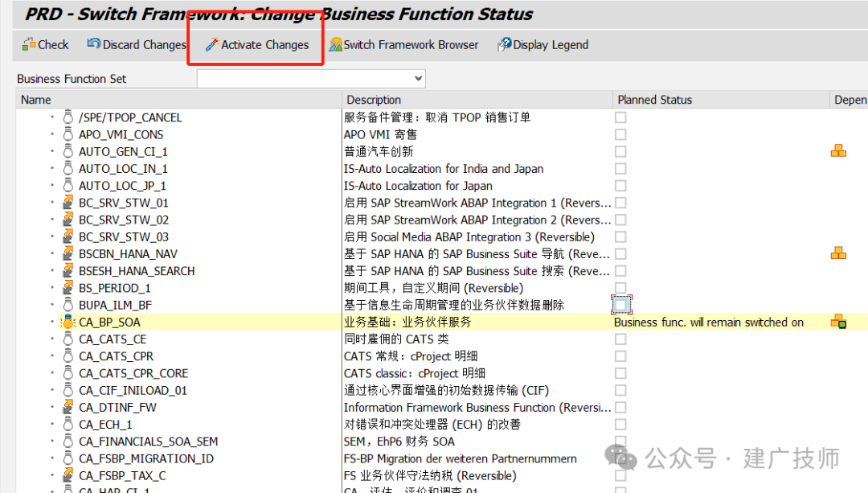
Task: Click Activate Changes button
Action: click(x=257, y=45)
